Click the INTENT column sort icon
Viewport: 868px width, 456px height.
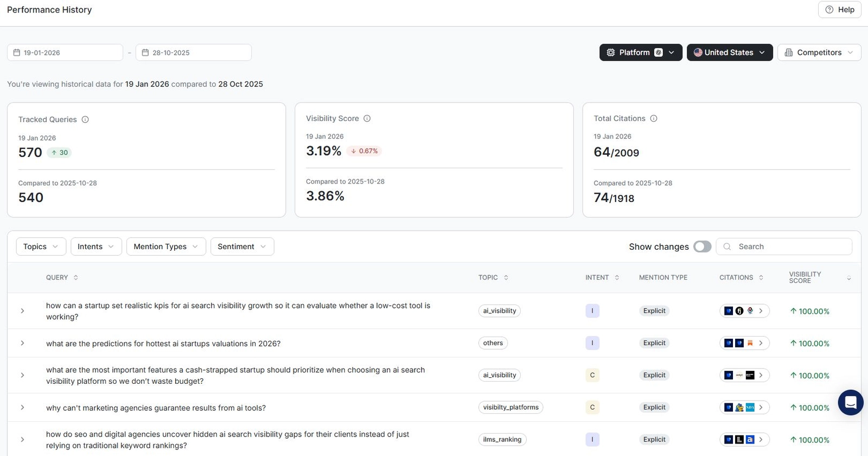click(617, 277)
